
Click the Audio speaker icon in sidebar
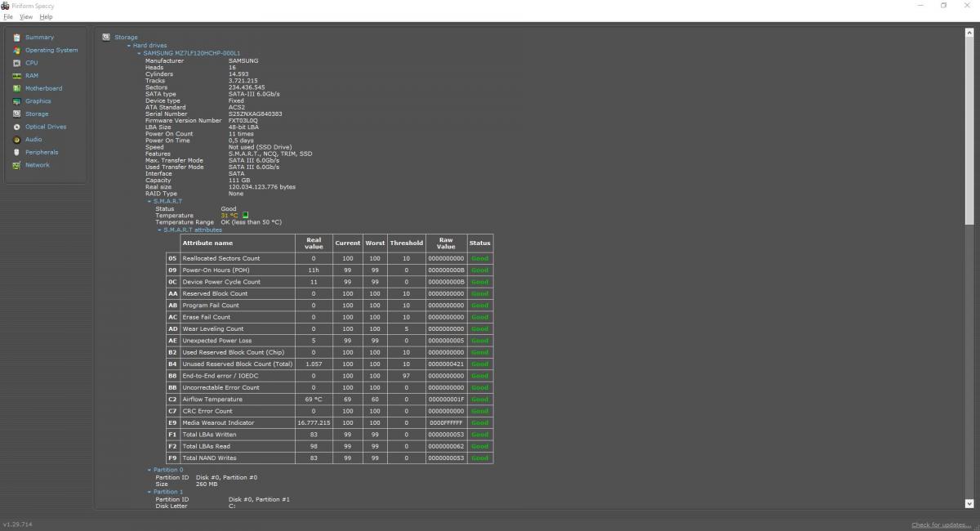pos(16,140)
